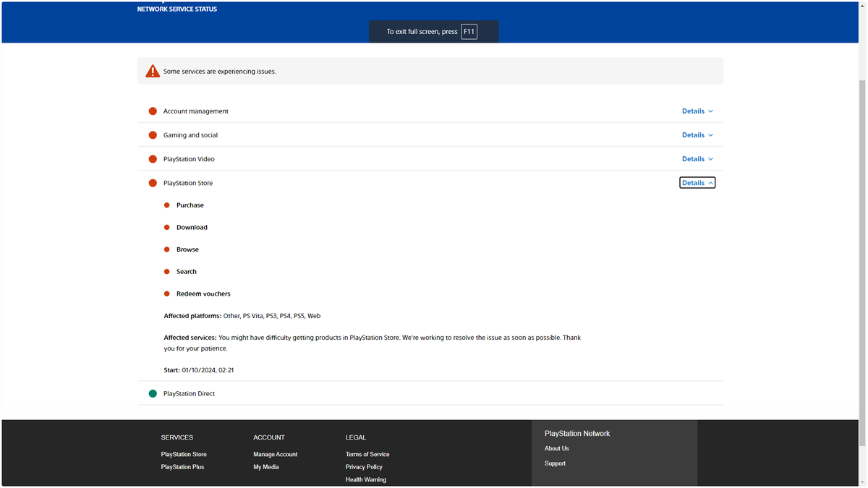Click red status dot next to Purchase
Image resolution: width=868 pixels, height=488 pixels.
[x=167, y=205]
